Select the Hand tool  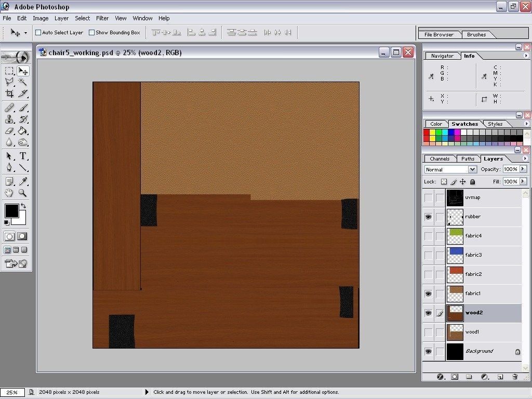coord(9,193)
